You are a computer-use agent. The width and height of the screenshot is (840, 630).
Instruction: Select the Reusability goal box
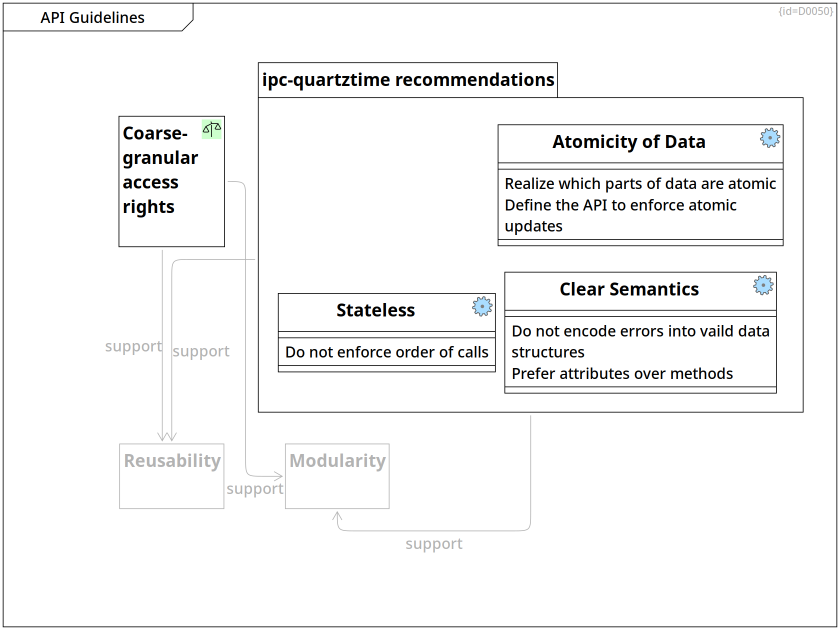click(171, 475)
